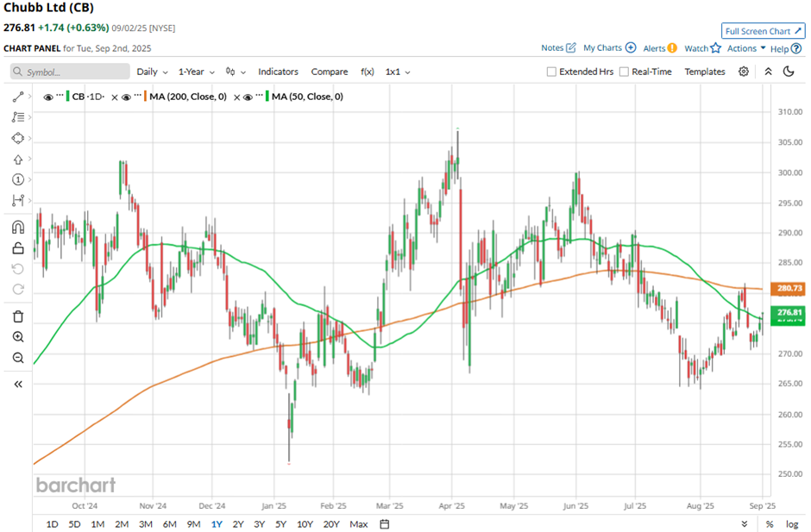This screenshot has width=811, height=532.
Task: Select the 1D time range
Action: [52, 523]
